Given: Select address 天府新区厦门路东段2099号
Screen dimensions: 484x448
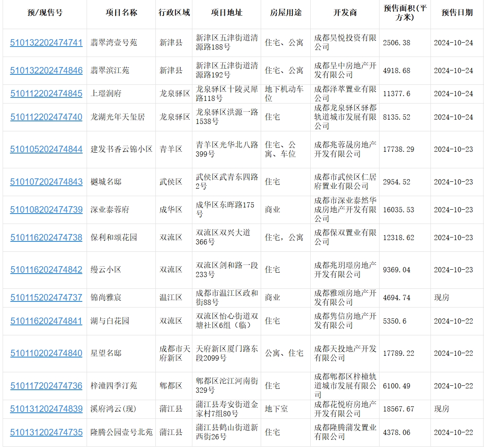Looking at the screenshot, I should 227,353.
